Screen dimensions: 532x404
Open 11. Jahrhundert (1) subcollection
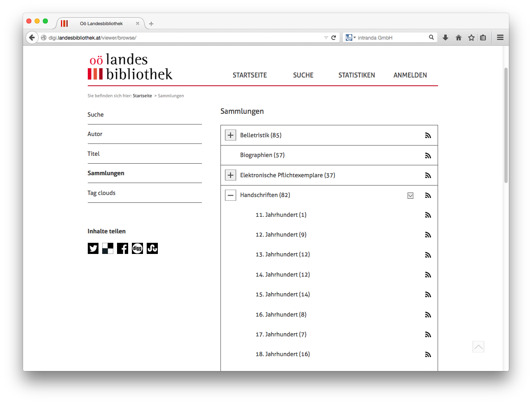281,215
